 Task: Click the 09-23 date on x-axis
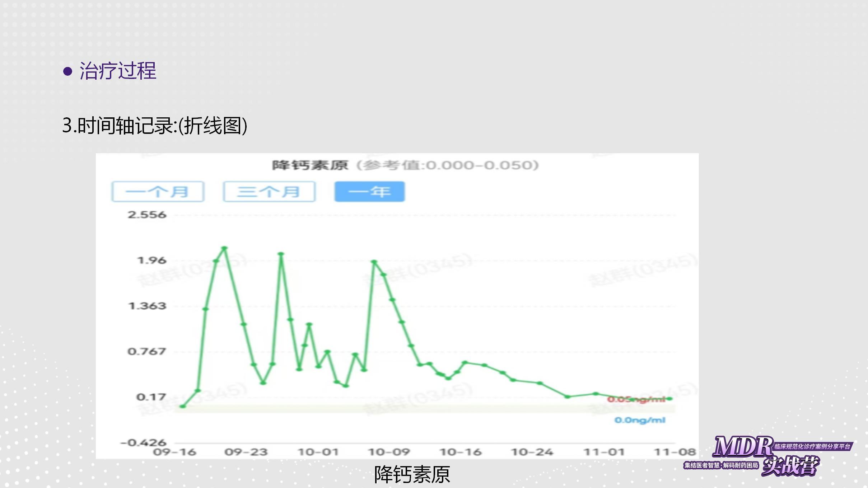(246, 452)
